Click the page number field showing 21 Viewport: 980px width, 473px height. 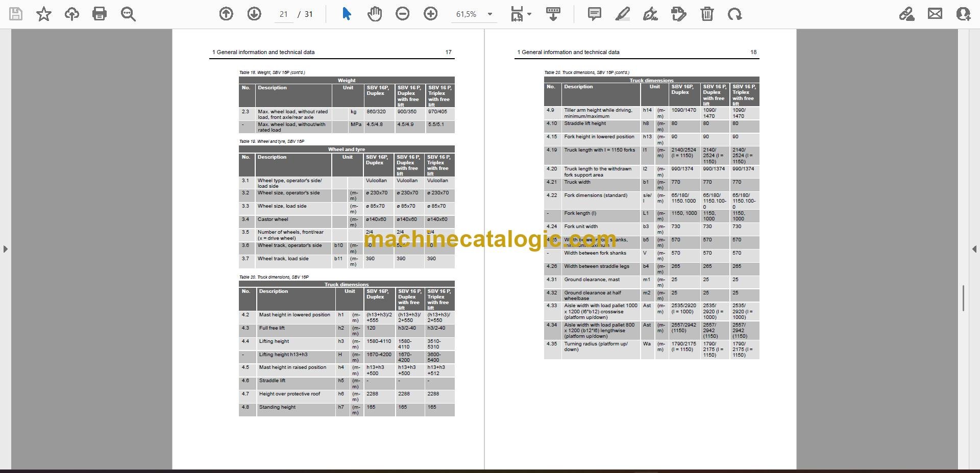[x=284, y=14]
